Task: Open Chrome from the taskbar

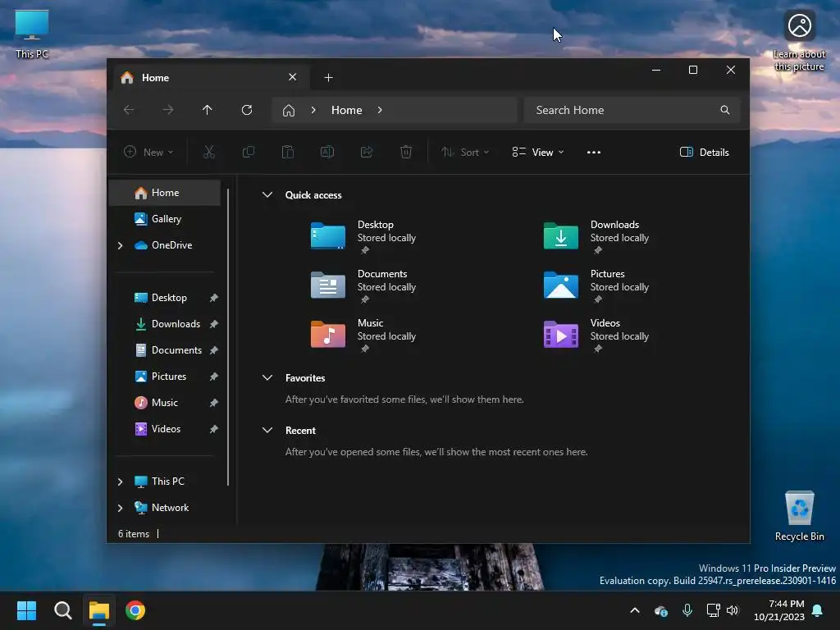Action: 135,610
